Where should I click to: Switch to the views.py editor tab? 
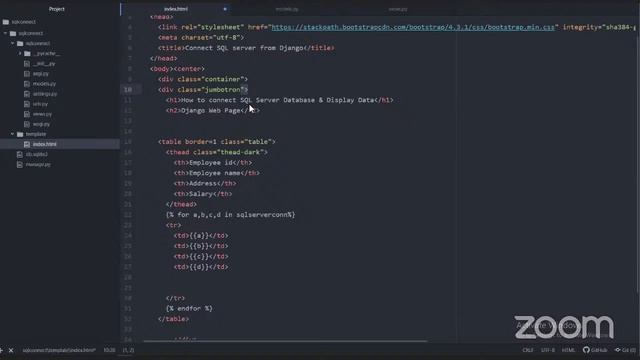[x=398, y=9]
